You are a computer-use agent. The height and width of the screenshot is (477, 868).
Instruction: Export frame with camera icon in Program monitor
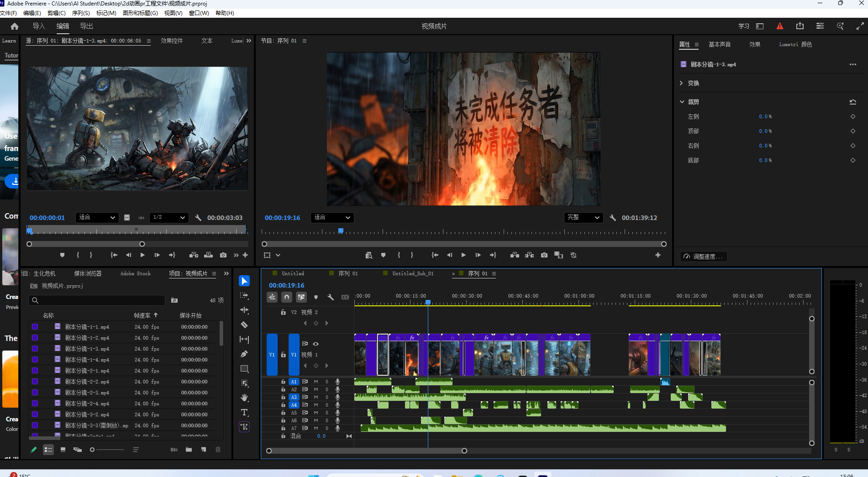544,255
